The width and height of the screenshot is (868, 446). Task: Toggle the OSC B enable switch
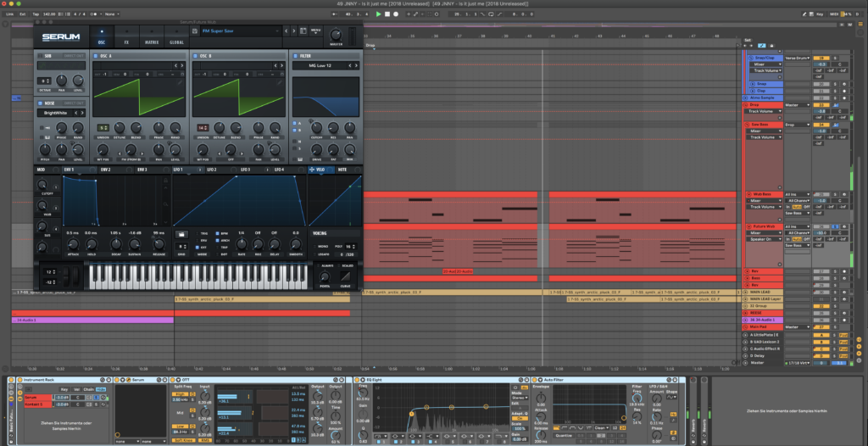[196, 56]
